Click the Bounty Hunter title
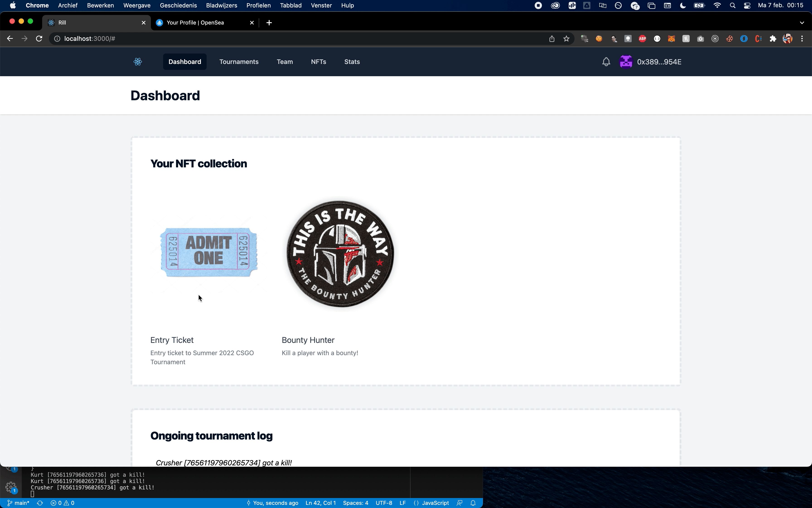Viewport: 812px width, 508px height. 308,340
